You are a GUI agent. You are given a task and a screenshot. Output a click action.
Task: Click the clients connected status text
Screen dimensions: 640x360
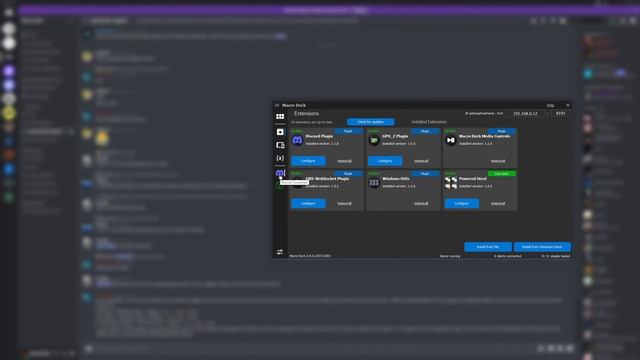pyautogui.click(x=507, y=256)
